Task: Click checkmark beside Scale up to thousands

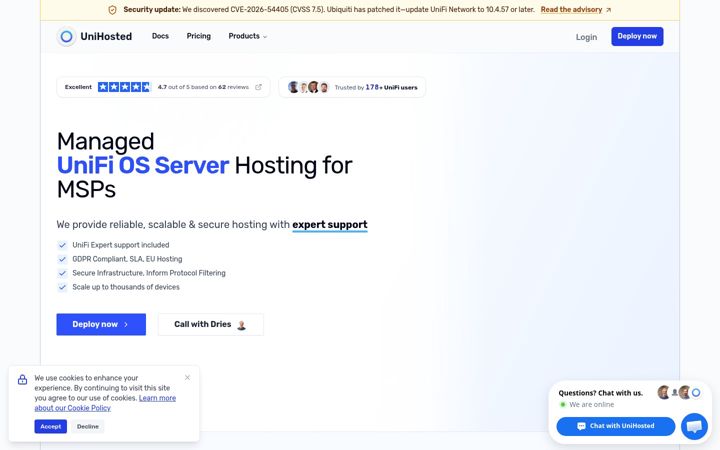Action: point(62,287)
